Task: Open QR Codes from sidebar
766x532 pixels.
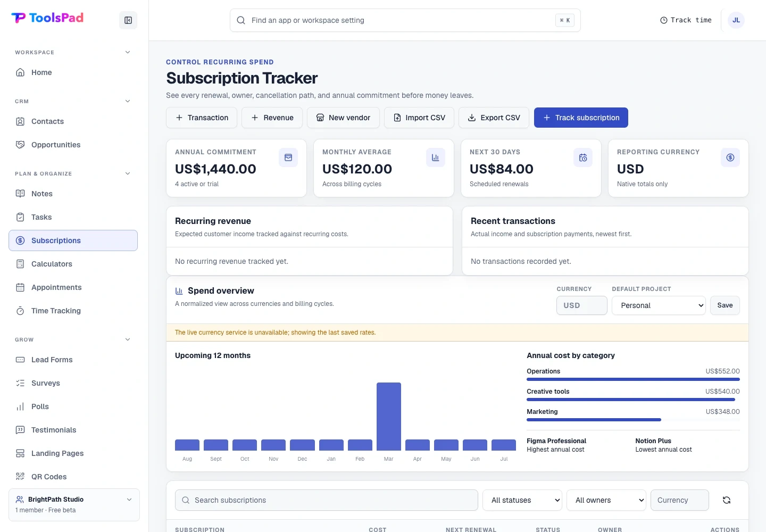Action: (73, 477)
